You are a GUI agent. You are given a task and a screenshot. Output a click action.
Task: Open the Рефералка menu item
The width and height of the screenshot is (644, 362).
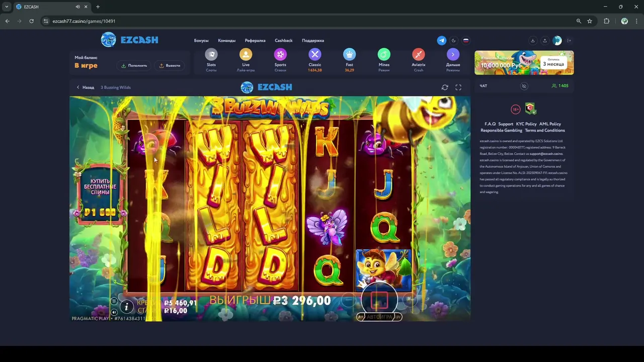tap(255, 41)
